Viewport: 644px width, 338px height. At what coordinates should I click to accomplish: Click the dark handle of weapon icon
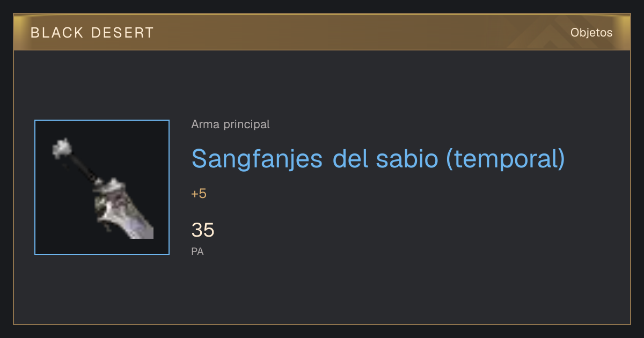(85, 168)
